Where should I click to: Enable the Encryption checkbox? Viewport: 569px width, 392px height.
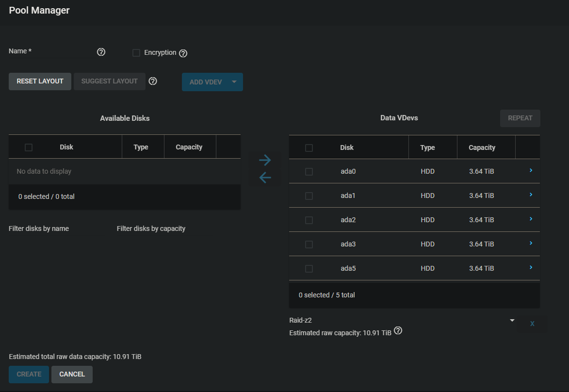point(136,53)
